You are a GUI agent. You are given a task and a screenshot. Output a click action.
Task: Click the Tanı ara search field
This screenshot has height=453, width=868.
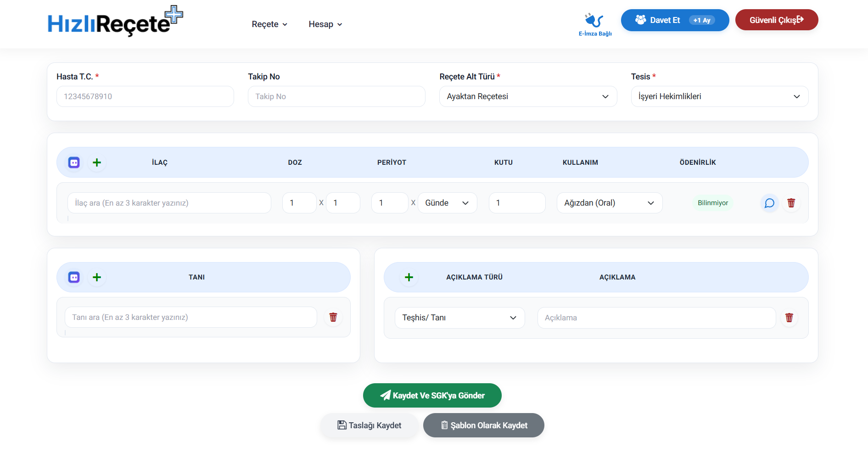click(191, 317)
